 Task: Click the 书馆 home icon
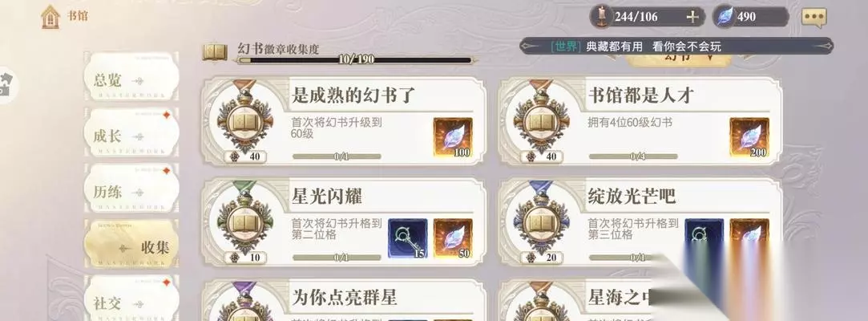(50, 16)
